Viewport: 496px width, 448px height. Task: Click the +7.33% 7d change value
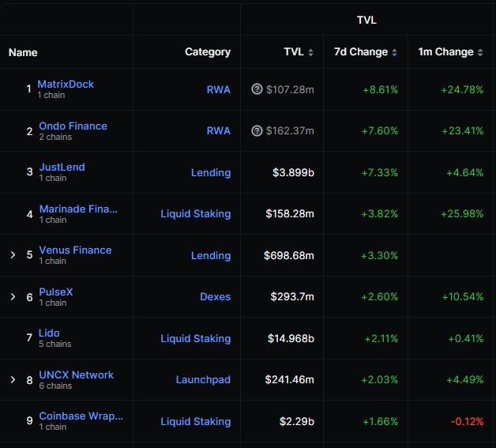click(380, 173)
